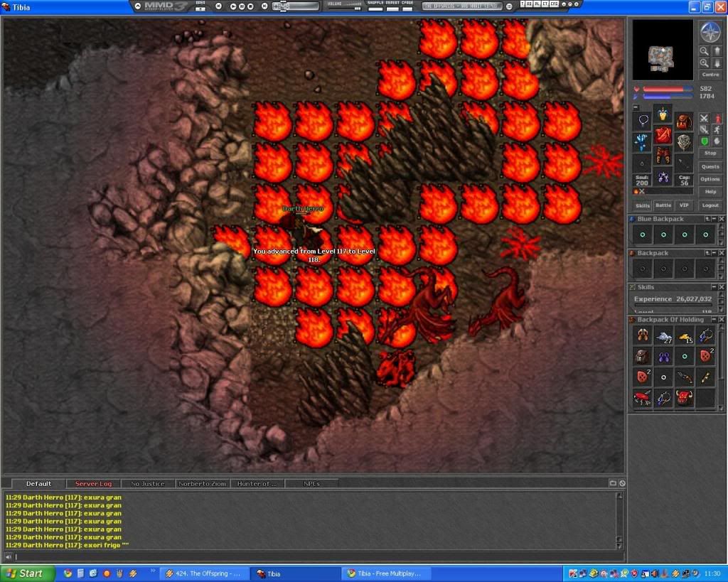Image resolution: width=728 pixels, height=582 pixels.
Task: Toggle the VIP window button
Action: [684, 205]
